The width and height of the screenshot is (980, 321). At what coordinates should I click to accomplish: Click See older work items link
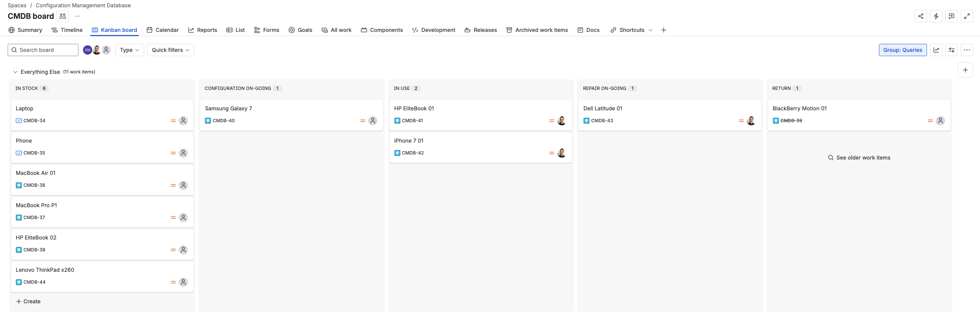pos(859,158)
